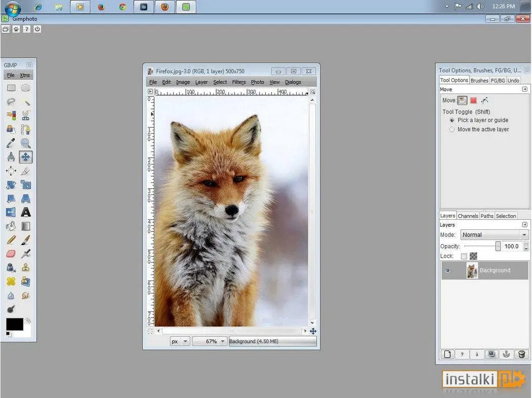Select the Blend gradient tool
This screenshot has height=398, width=532.
coord(25,226)
